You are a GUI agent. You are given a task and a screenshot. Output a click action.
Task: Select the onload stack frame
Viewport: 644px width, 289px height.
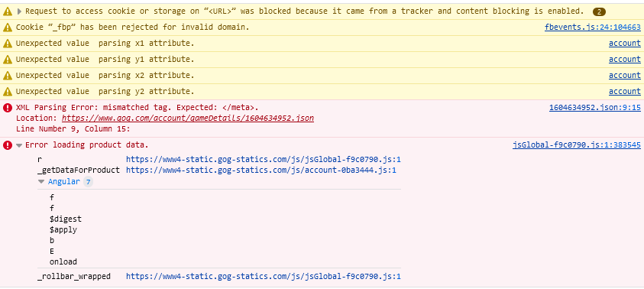(x=63, y=262)
